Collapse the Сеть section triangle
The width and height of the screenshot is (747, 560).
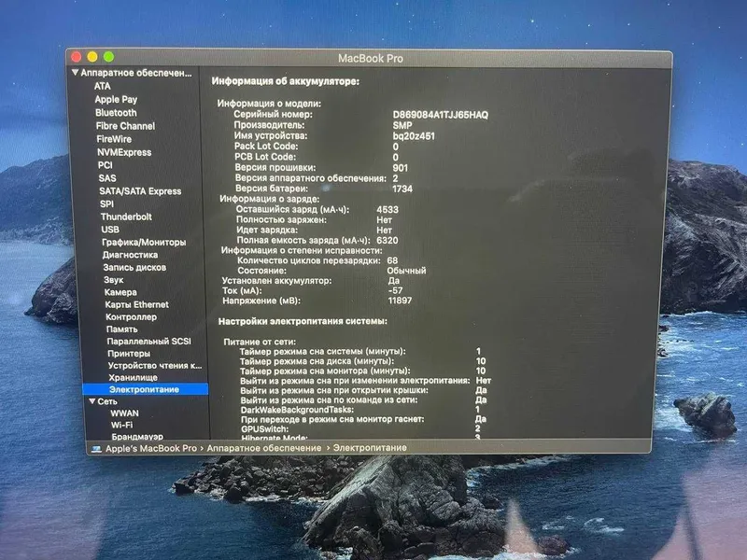coord(92,401)
